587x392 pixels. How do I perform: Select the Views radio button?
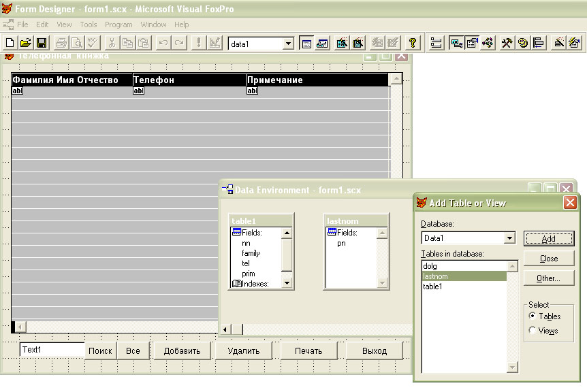533,331
